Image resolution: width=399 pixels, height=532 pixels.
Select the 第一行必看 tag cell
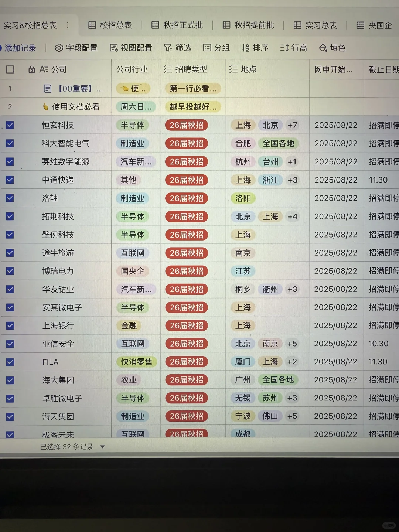coord(193,89)
